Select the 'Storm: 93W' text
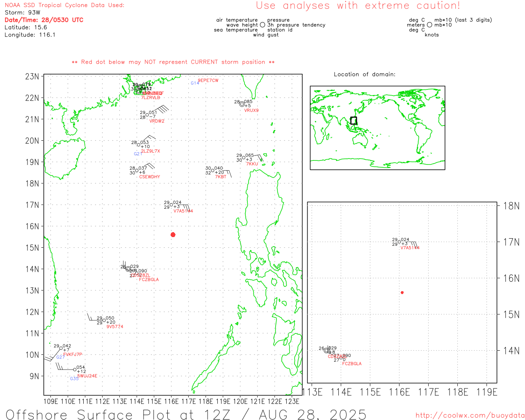 pos(23,13)
